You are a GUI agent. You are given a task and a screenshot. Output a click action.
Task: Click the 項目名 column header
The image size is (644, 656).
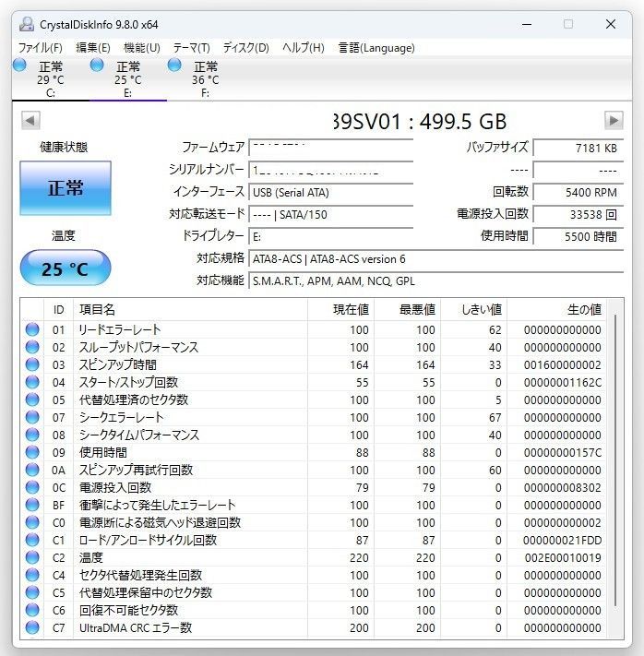click(190, 310)
